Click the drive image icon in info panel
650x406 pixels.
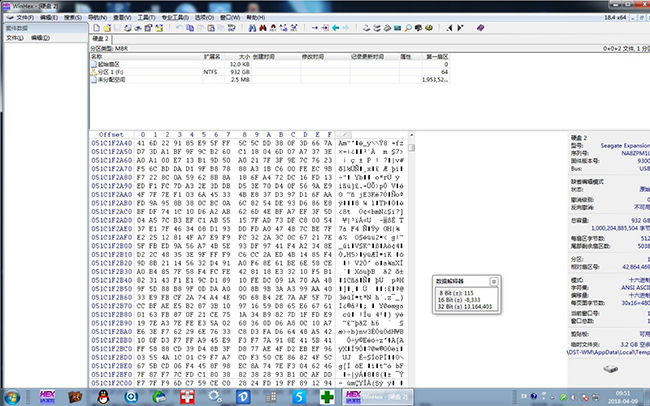(x=610, y=368)
